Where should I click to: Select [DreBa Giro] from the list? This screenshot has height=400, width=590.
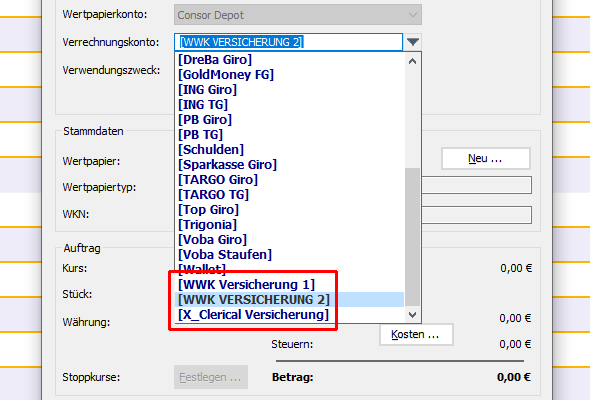click(289, 59)
